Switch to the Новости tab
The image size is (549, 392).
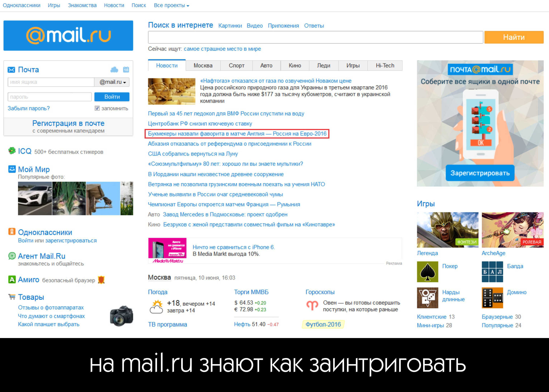click(x=167, y=65)
